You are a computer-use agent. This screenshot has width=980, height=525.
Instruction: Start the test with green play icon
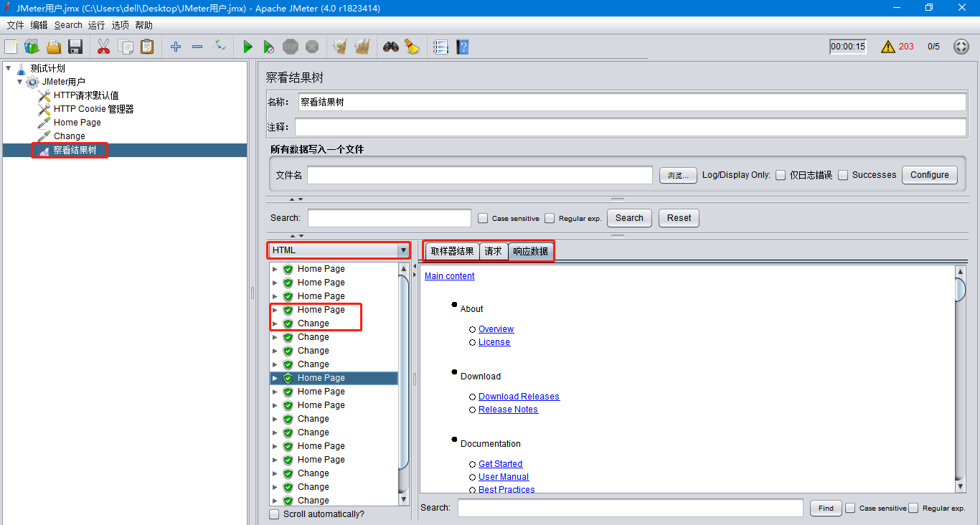pyautogui.click(x=248, y=47)
